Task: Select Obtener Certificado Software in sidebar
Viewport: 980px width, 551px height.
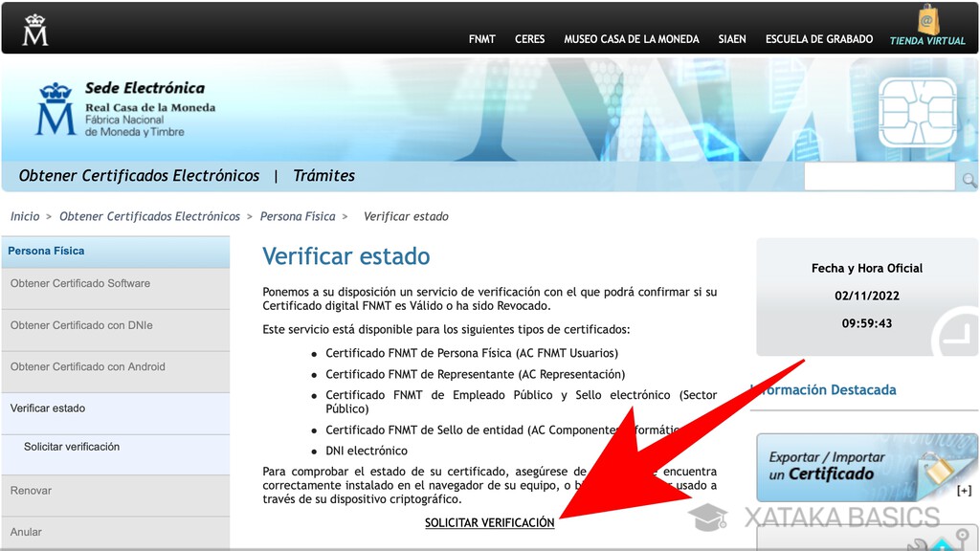Action: click(x=80, y=283)
